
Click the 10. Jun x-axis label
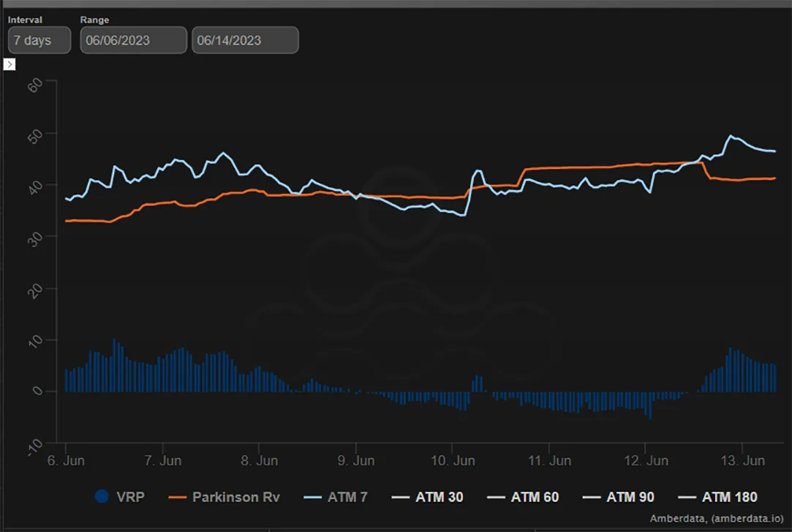453,460
